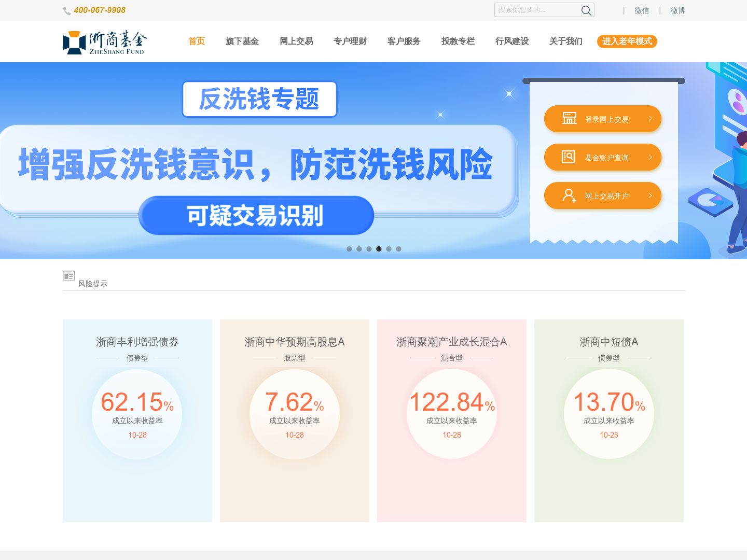Viewport: 747px width, 560px height.
Task: Click the 62.15% return figure
Action: [x=137, y=402]
